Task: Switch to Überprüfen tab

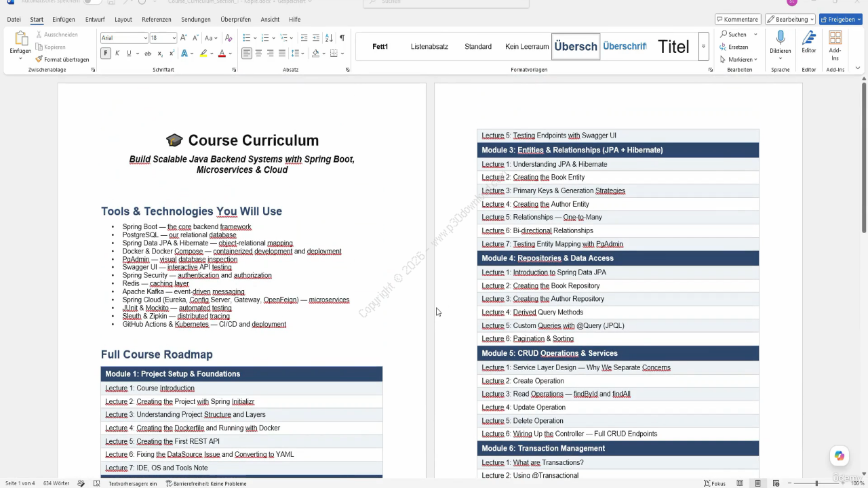Action: point(235,20)
